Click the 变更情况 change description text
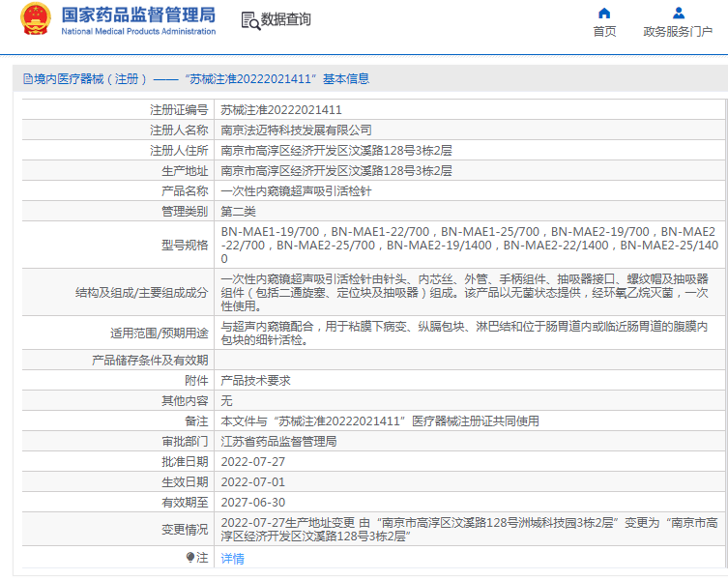Viewport: 728px width, 580px height. (469, 530)
